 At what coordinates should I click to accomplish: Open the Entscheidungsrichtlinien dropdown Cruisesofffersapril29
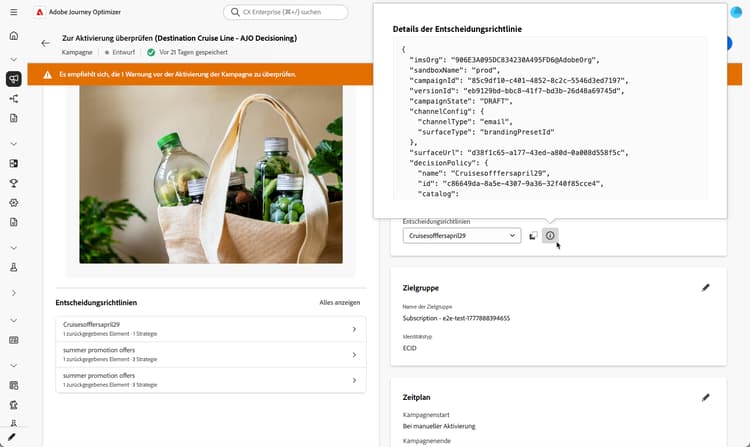point(462,235)
